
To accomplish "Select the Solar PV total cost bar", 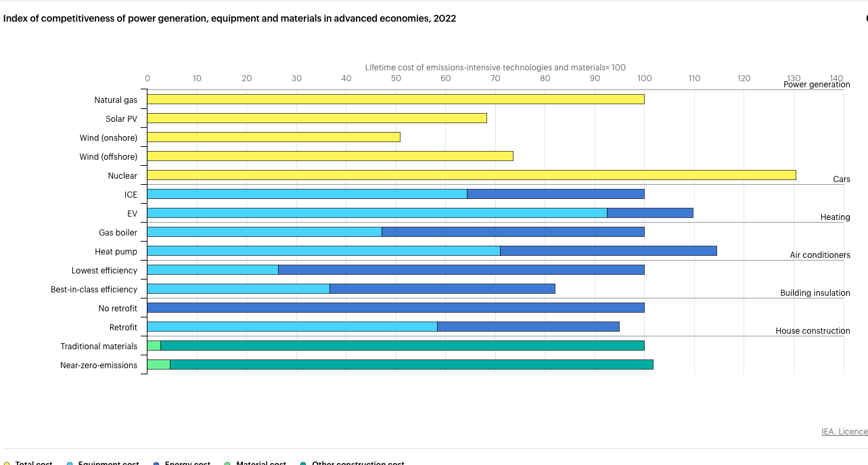I will [x=317, y=118].
